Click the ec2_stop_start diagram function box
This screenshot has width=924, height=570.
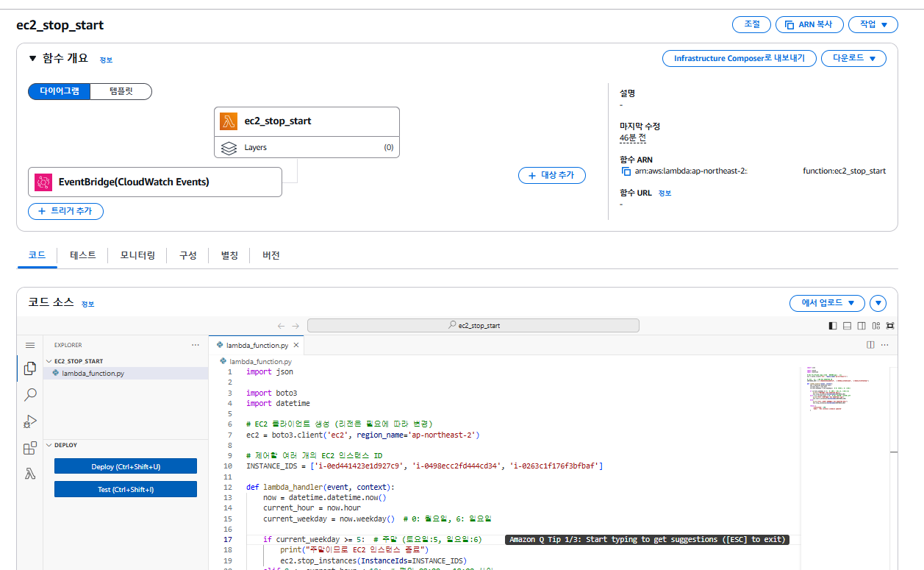tap(307, 121)
